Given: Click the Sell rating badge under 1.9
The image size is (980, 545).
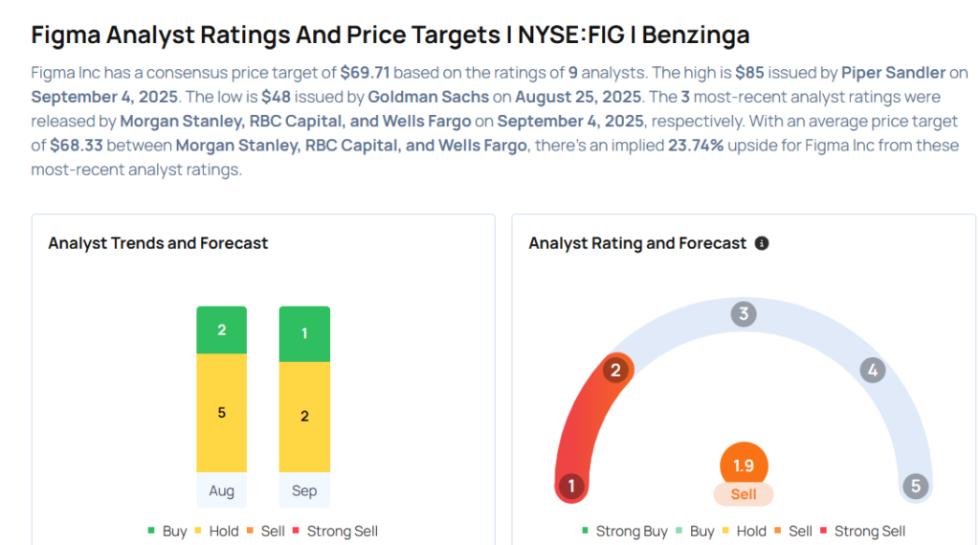Looking at the screenshot, I should click(744, 494).
